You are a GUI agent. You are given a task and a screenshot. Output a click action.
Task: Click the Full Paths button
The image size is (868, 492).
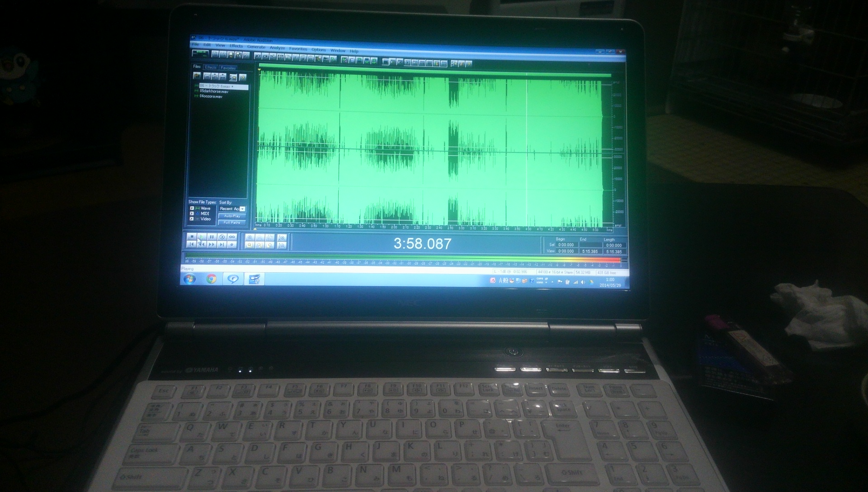[x=232, y=222]
